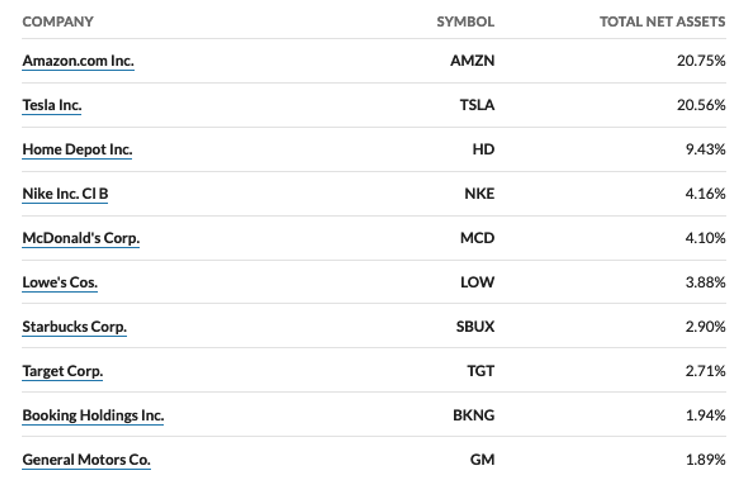Click the Starbucks Corp. link
The width and height of the screenshot is (756, 481).
click(x=75, y=327)
